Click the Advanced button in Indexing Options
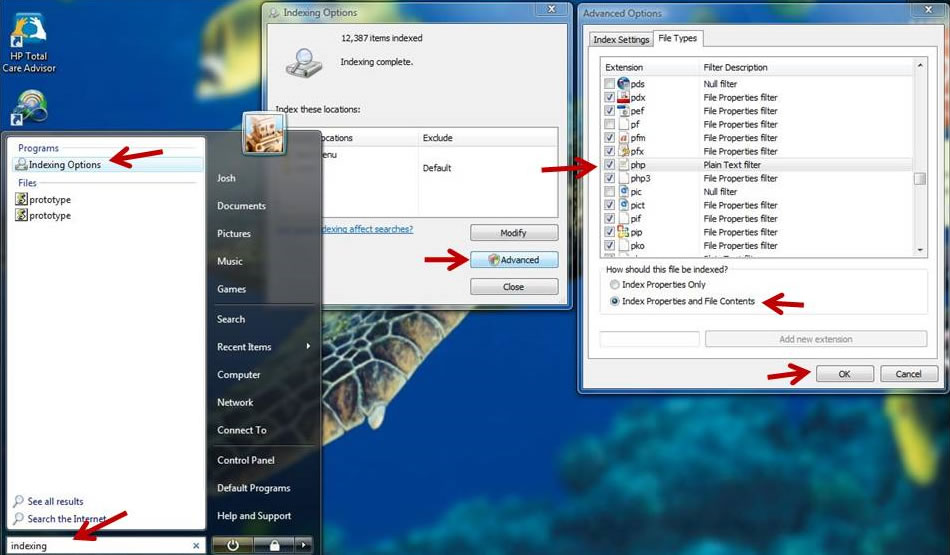Viewport: 950px width, 555px height. coord(514,260)
